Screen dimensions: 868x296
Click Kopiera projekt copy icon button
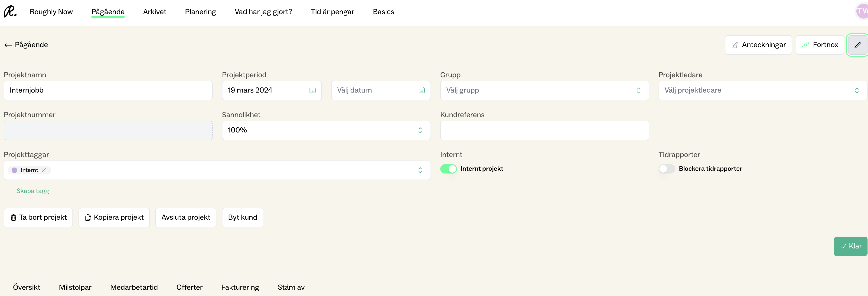pyautogui.click(x=88, y=218)
